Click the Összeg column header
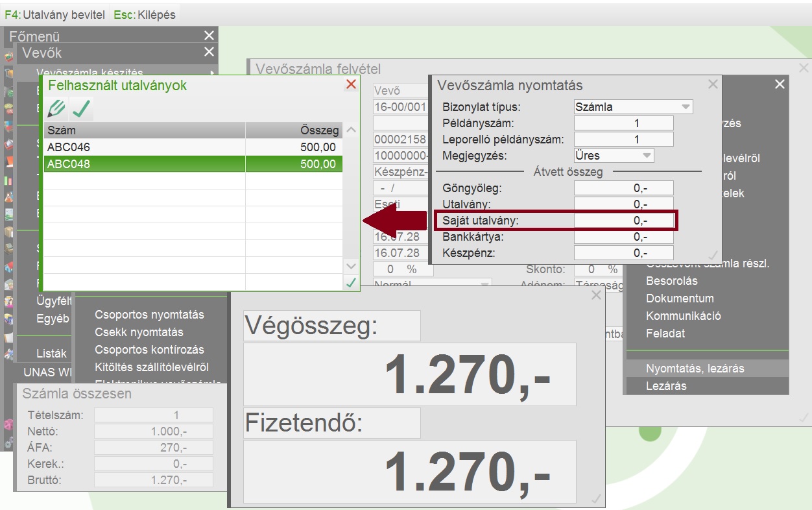The height and width of the screenshot is (510, 812). click(294, 130)
